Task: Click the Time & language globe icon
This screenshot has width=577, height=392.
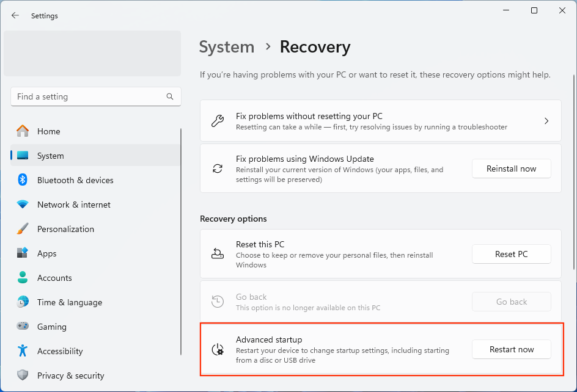Action: tap(23, 302)
